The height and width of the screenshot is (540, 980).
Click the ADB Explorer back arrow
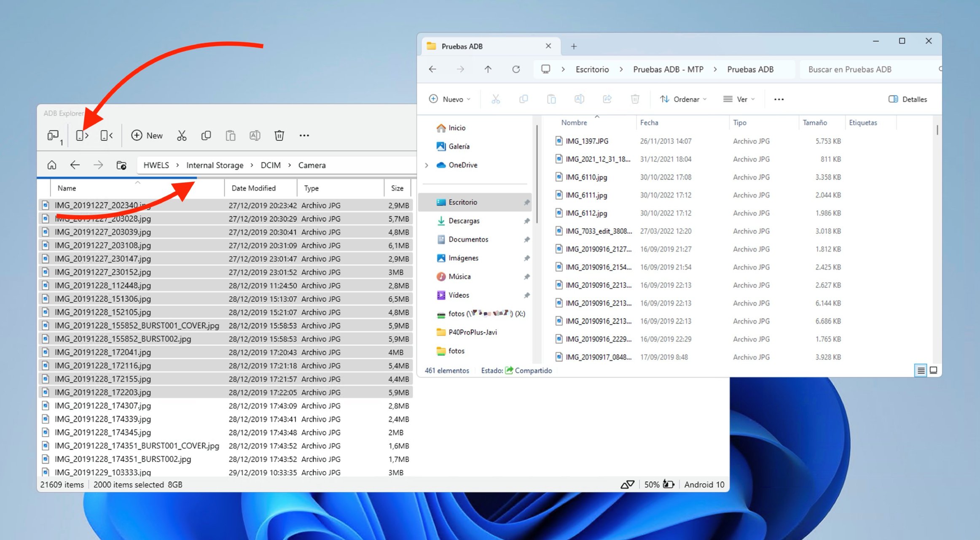(x=75, y=165)
